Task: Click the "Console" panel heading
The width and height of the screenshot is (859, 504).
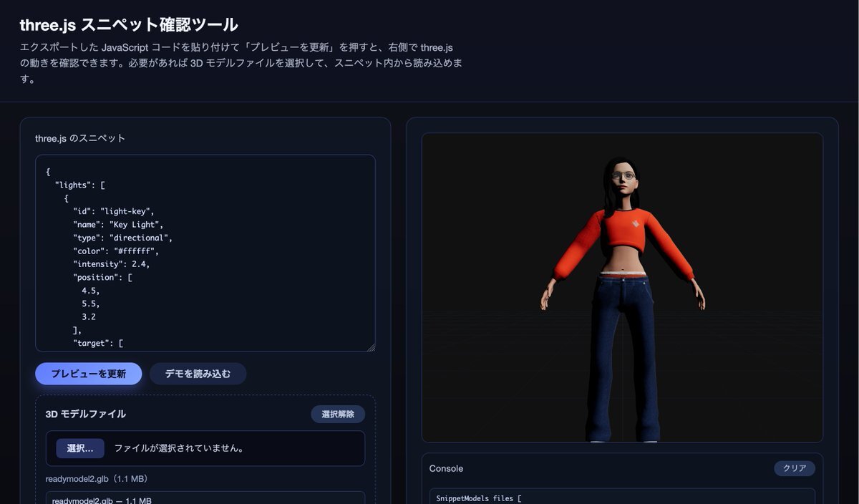Action: click(x=446, y=469)
